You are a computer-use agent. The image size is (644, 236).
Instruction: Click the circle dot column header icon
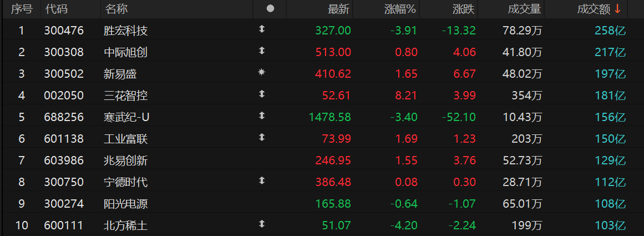pos(270,9)
